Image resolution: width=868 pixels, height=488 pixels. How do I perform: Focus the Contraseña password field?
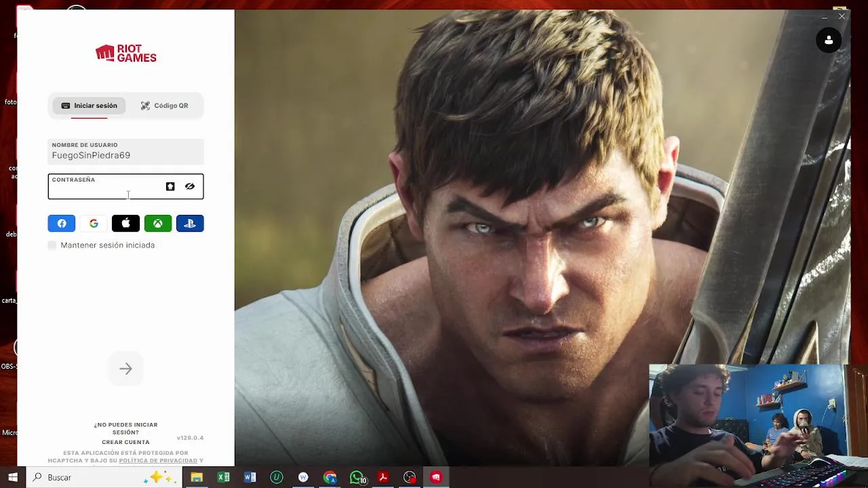pyautogui.click(x=125, y=186)
